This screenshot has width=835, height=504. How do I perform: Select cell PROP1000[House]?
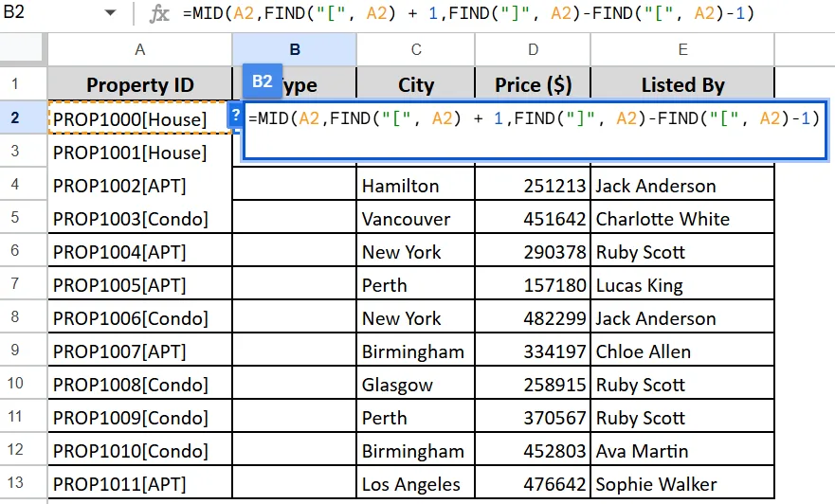(140, 118)
